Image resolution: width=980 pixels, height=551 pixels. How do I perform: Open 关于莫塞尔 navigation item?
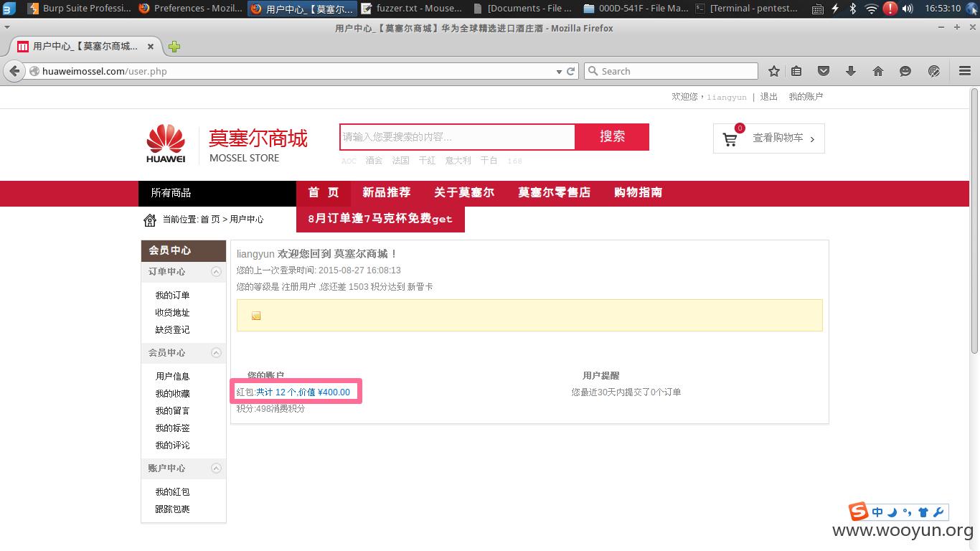[464, 192]
